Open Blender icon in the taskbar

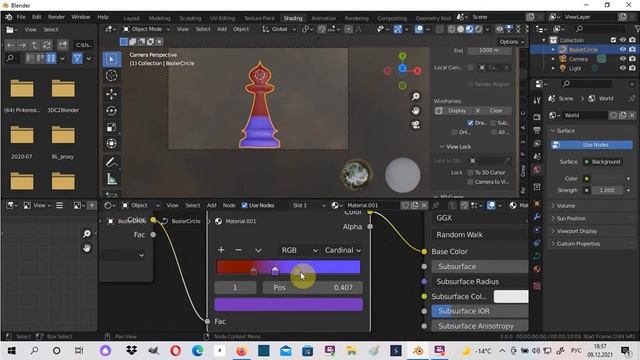[418, 351]
